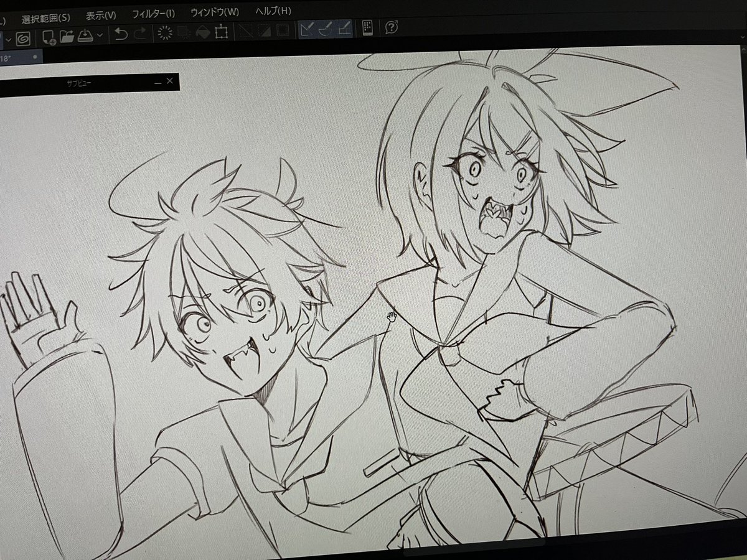Click the Scale/Rotate transform icon

click(222, 31)
